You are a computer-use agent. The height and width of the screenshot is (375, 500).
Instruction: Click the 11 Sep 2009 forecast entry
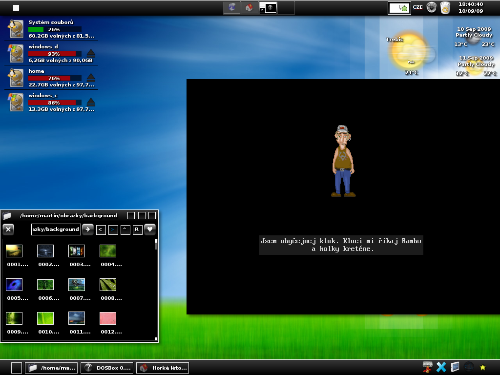click(475, 66)
